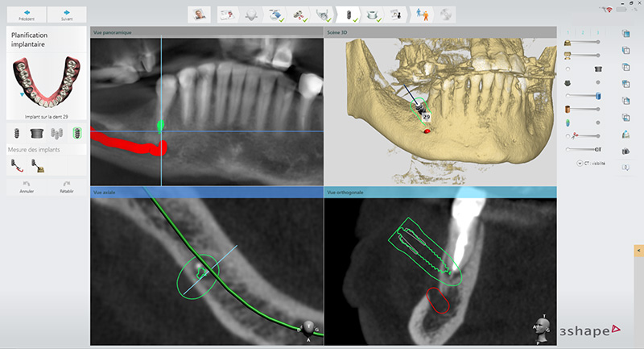The height and width of the screenshot is (349, 644).
Task: Click the Suivant next arrow button
Action: click(68, 15)
